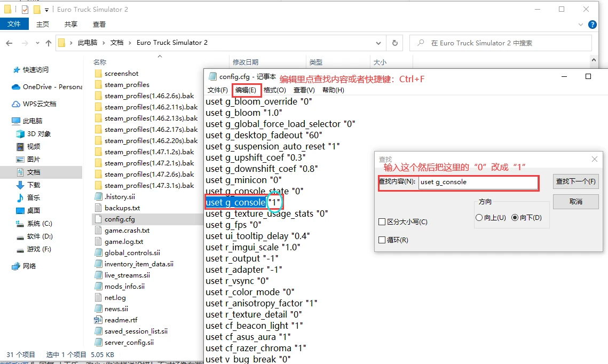The width and height of the screenshot is (608, 364).
Task: Open the 主页 ribbon tab
Action: coord(43,24)
